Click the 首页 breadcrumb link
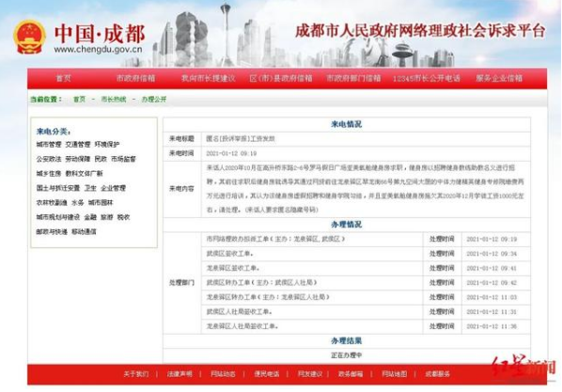 pos(79,100)
